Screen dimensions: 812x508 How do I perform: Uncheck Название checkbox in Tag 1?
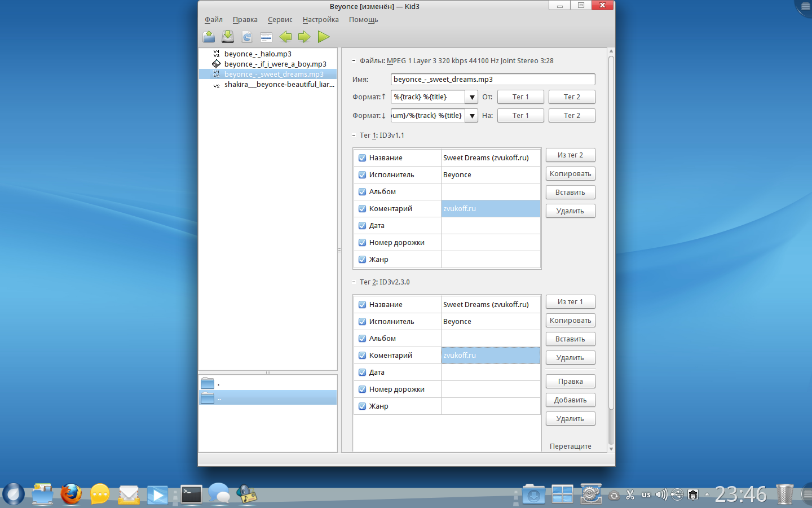tap(363, 158)
